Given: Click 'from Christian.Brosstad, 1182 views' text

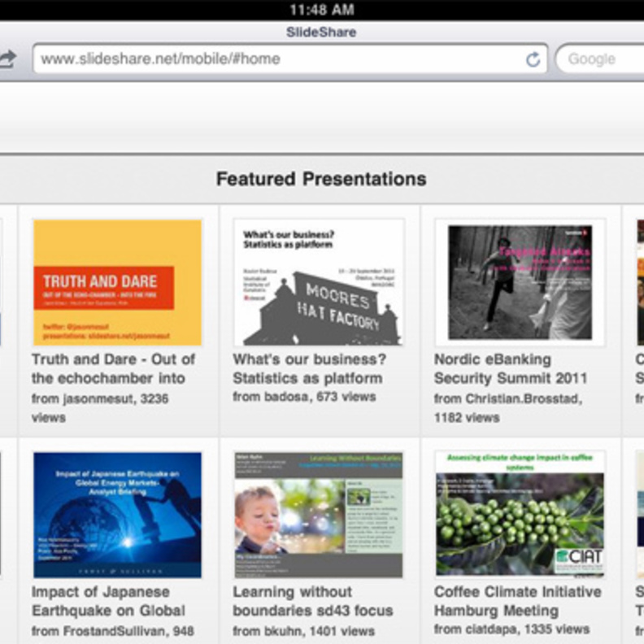Looking at the screenshot, I should [x=508, y=408].
